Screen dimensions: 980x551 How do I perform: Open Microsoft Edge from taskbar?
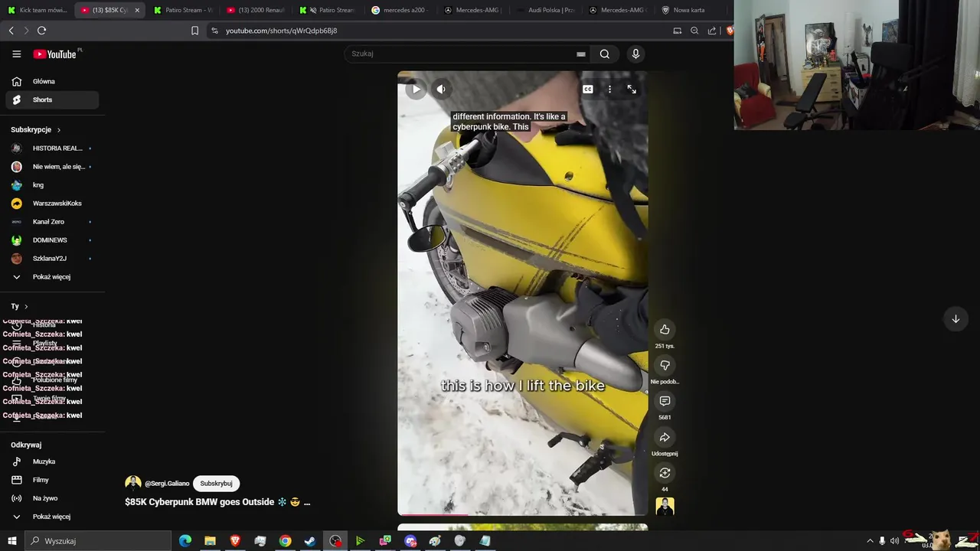pyautogui.click(x=185, y=541)
